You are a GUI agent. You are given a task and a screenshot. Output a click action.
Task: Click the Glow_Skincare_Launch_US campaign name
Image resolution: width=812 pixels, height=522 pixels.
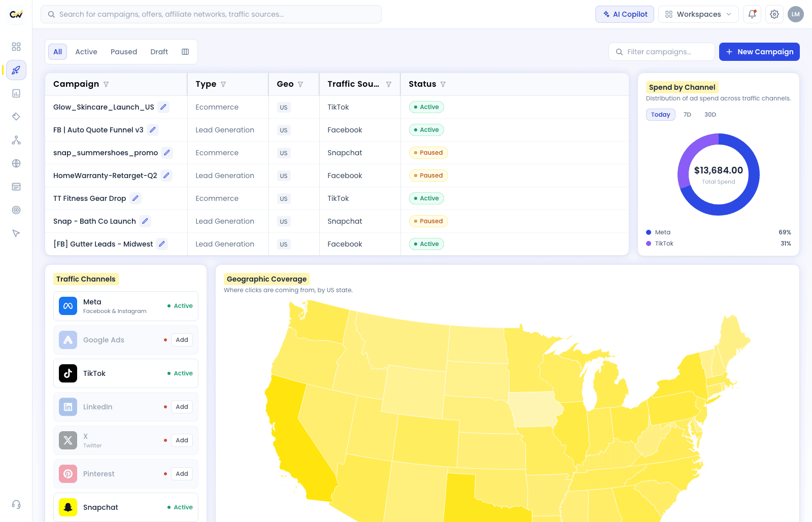pyautogui.click(x=104, y=107)
